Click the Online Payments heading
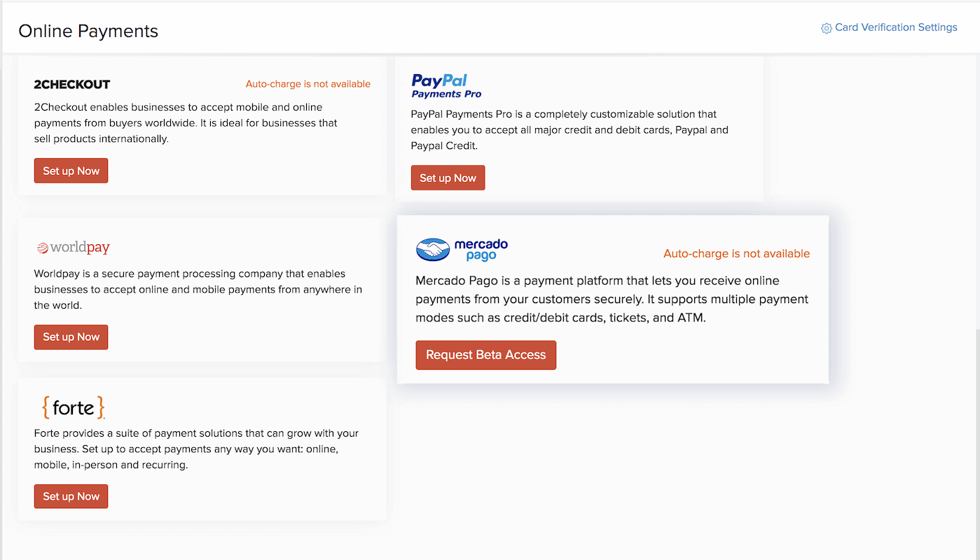This screenshot has height=560, width=980. tap(88, 31)
